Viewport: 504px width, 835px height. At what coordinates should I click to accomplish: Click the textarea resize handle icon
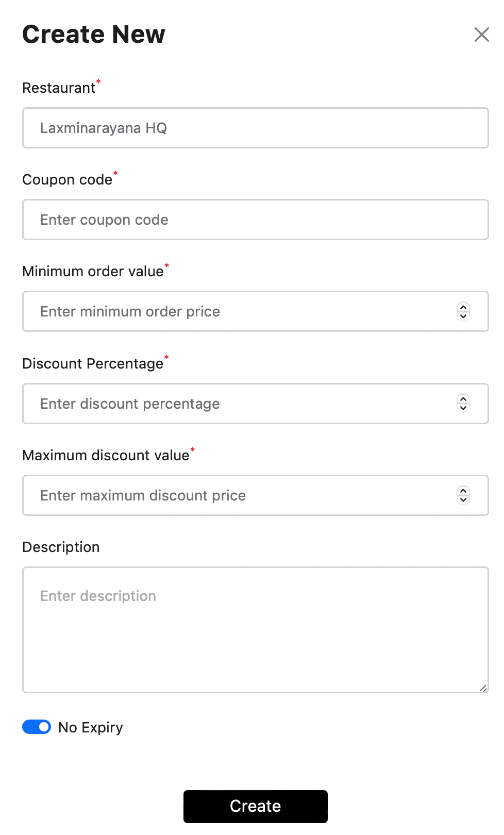click(x=482, y=689)
